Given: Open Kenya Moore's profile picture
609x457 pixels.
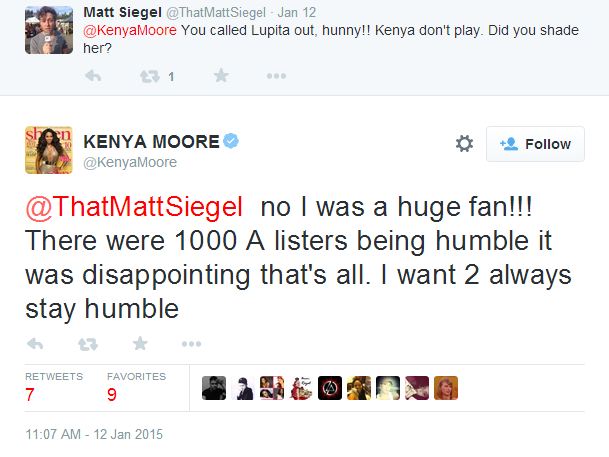Looking at the screenshot, I should tap(49, 151).
